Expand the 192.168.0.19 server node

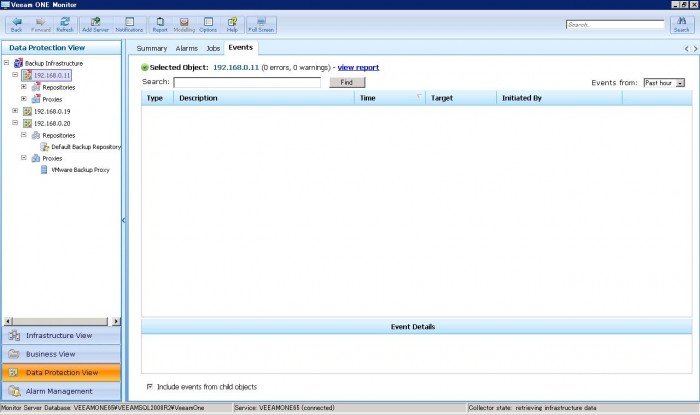pyautogui.click(x=15, y=111)
